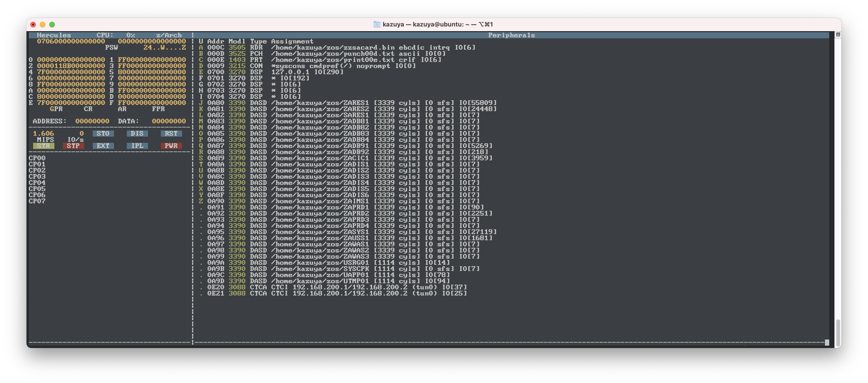This screenshot has width=868, height=383.
Task: Click the folder icon in title bar
Action: pos(377,24)
